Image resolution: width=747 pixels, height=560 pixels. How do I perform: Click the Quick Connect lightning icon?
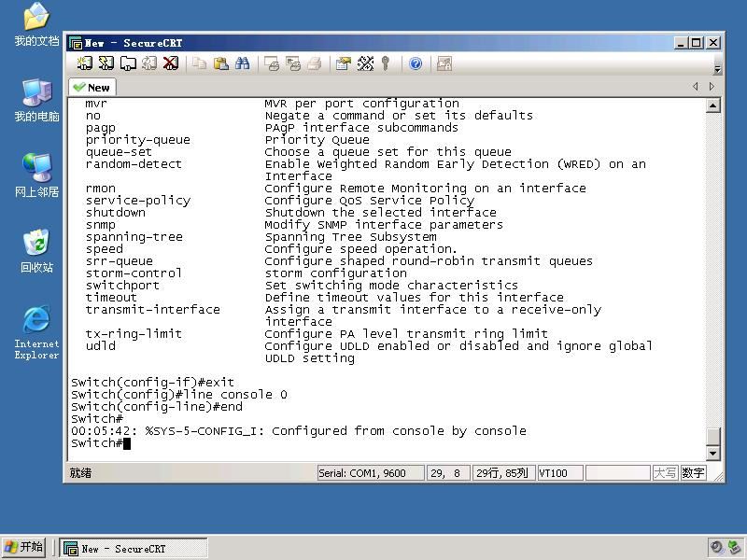(106, 63)
